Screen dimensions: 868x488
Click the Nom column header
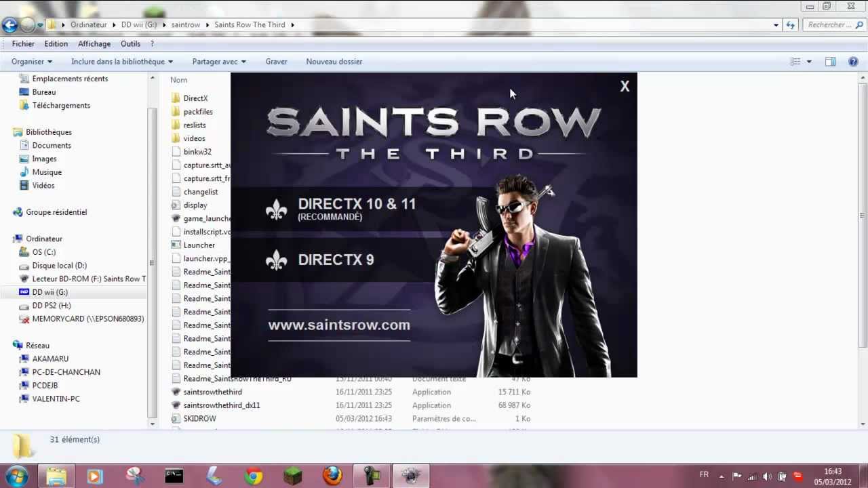[x=179, y=80]
